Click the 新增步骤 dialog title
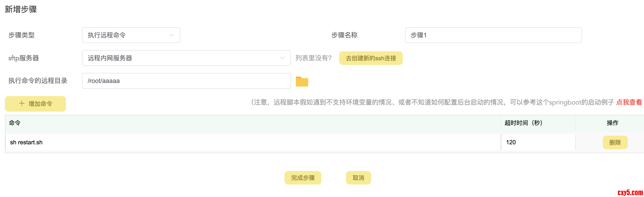This screenshot has height=197, width=644. pyautogui.click(x=21, y=9)
